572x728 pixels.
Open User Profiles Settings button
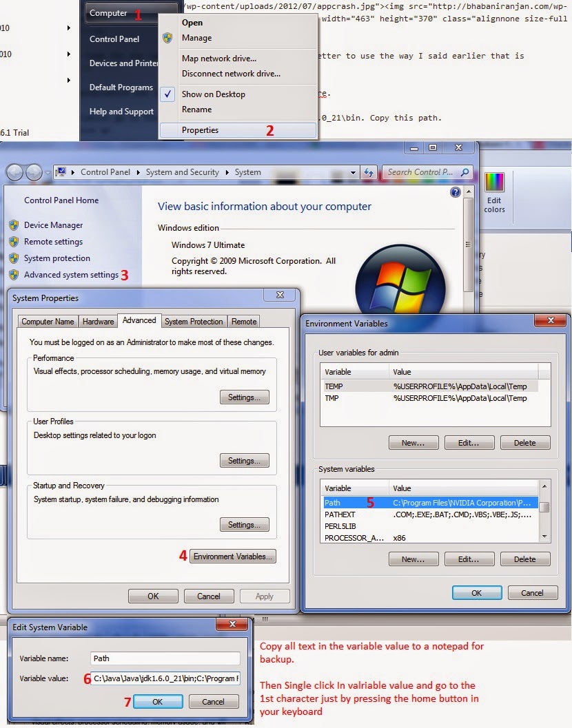[x=245, y=461]
